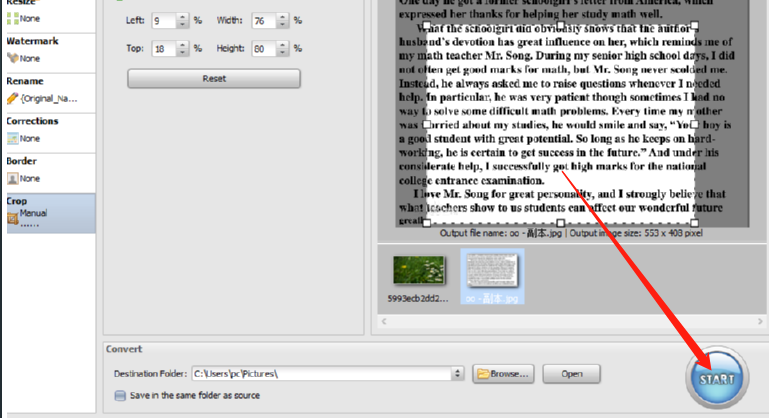This screenshot has height=418, width=770.
Task: Increase the Left crop value
Action: pos(182,17)
